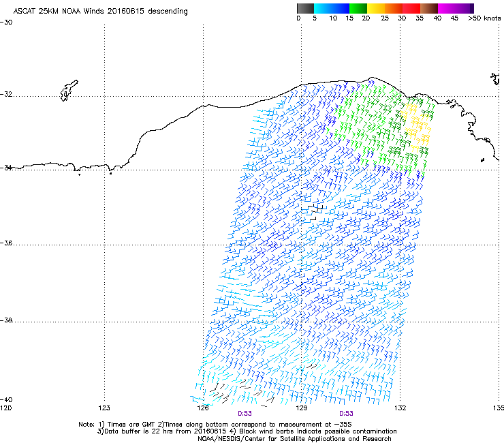Click the '>50 knots' legend label

point(484,18)
